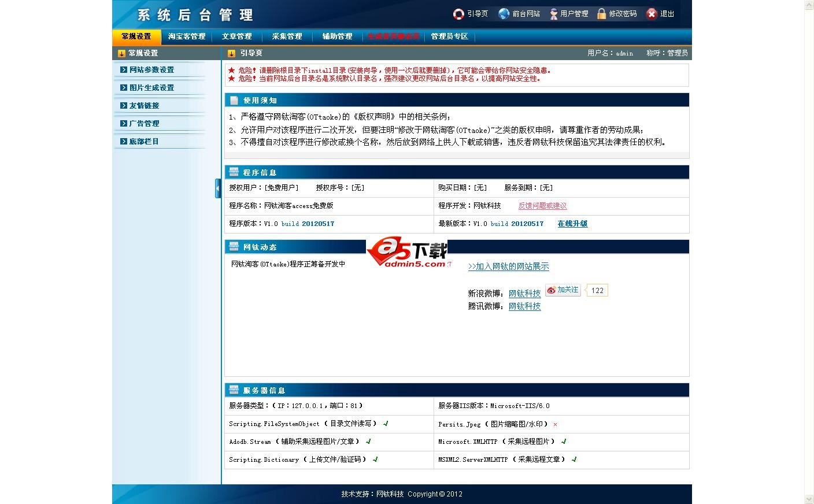Open 广告管理 in the sidebar

[x=144, y=124]
